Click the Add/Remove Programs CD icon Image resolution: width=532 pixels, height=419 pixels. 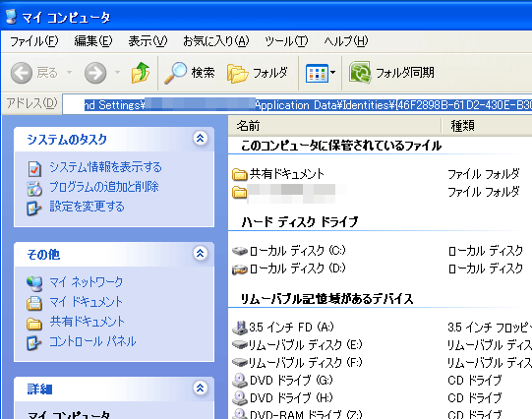pos(34,189)
